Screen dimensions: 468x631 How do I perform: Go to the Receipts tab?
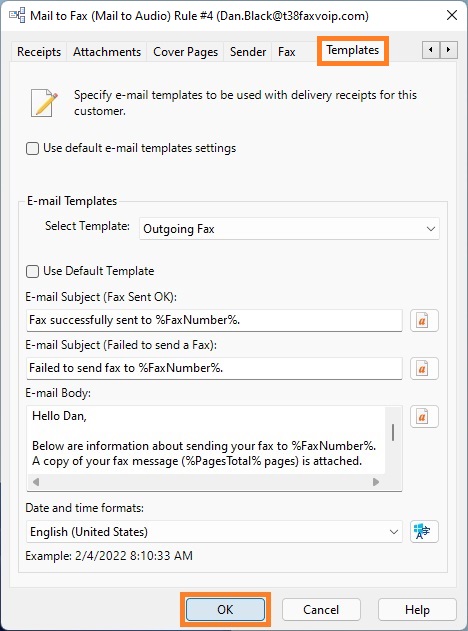39,52
